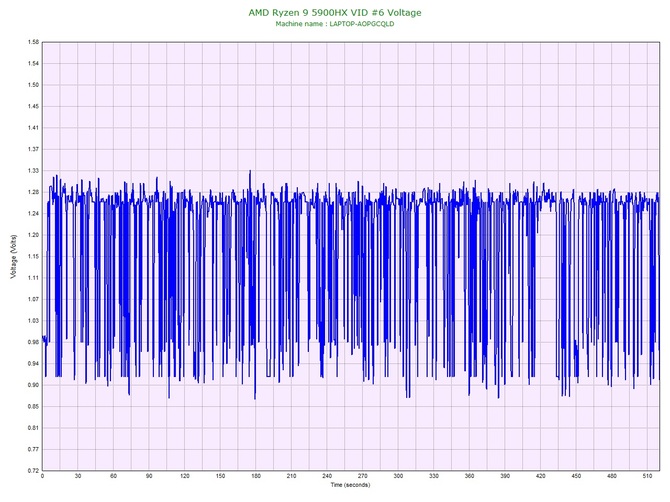Click the chart title 'AMD Ryzen 9 5900HX VID #6 Voltage'
This screenshot has width=670, height=502.
click(335, 13)
